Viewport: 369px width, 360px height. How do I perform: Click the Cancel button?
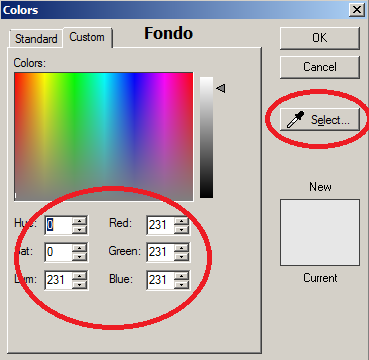tap(320, 67)
